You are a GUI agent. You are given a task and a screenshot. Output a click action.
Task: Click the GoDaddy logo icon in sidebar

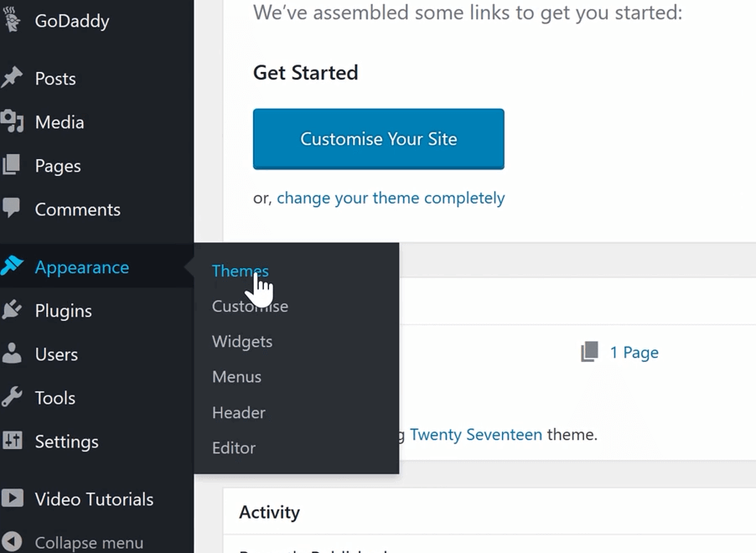pos(11,19)
